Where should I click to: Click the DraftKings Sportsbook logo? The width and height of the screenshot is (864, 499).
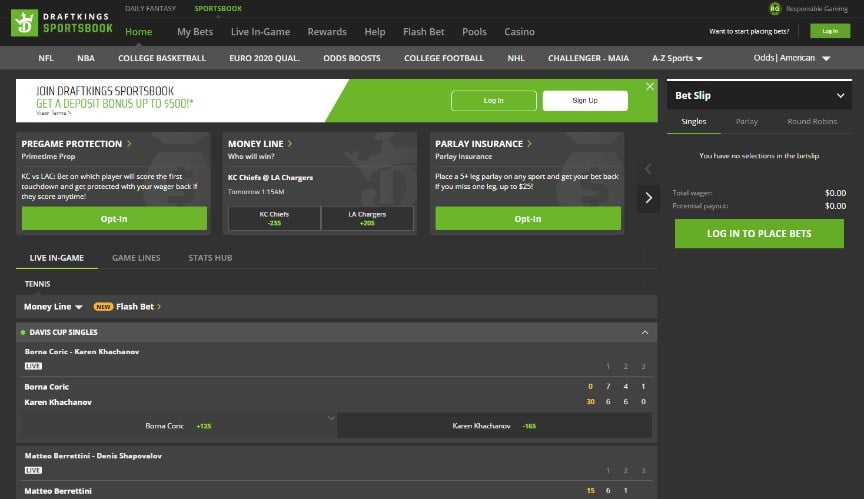click(62, 23)
